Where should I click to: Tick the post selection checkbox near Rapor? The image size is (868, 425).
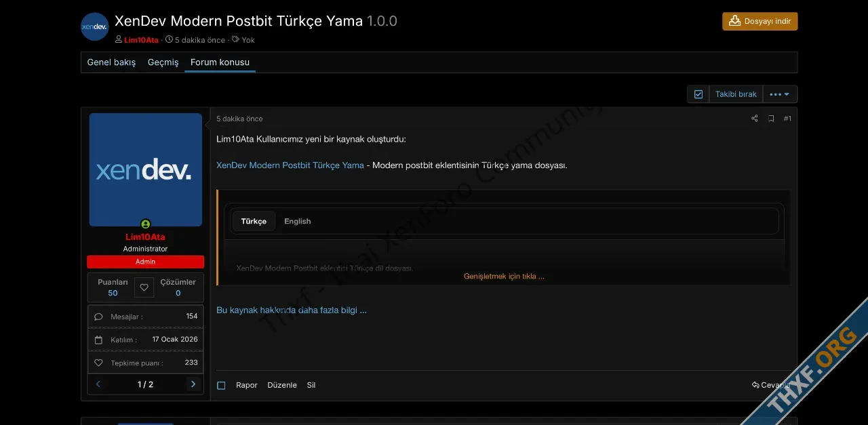pos(221,386)
